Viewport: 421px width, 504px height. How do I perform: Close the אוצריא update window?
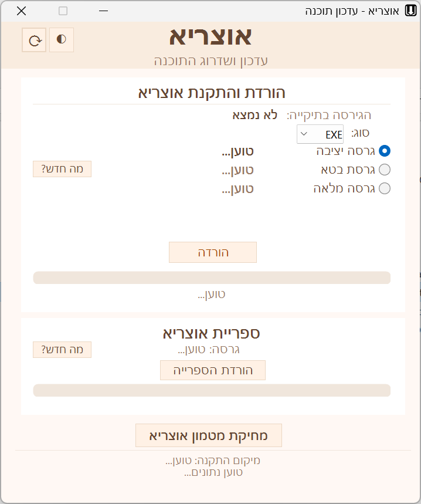21,11
